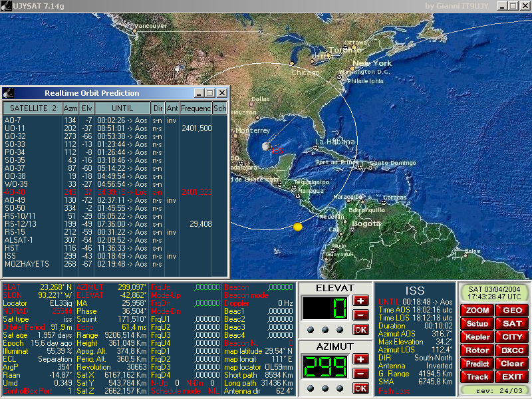Click the ISS satellite icon on map
Image resolution: width=532 pixels, height=399 pixels.
pyautogui.click(x=267, y=146)
